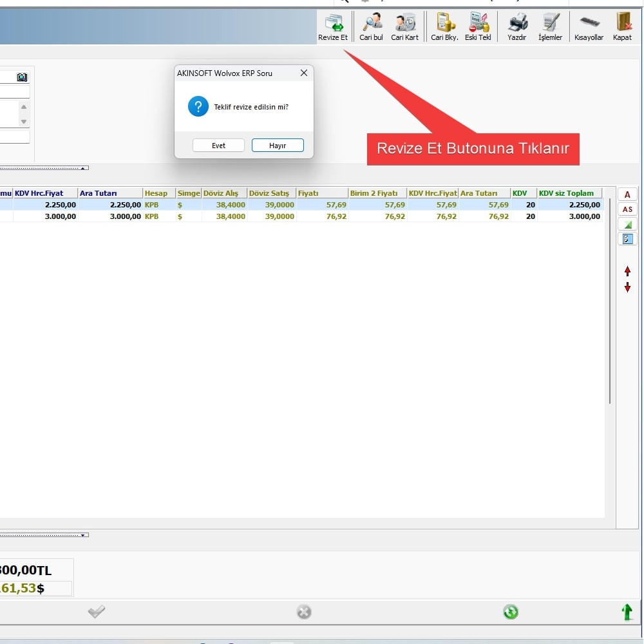
Task: Open the Cari Kart icon
Action: point(405,24)
